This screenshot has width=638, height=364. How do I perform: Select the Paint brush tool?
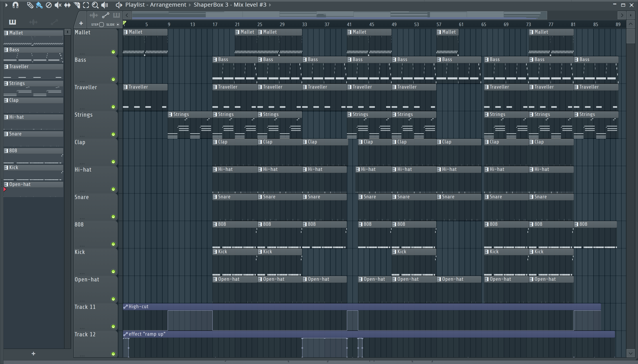click(x=39, y=5)
